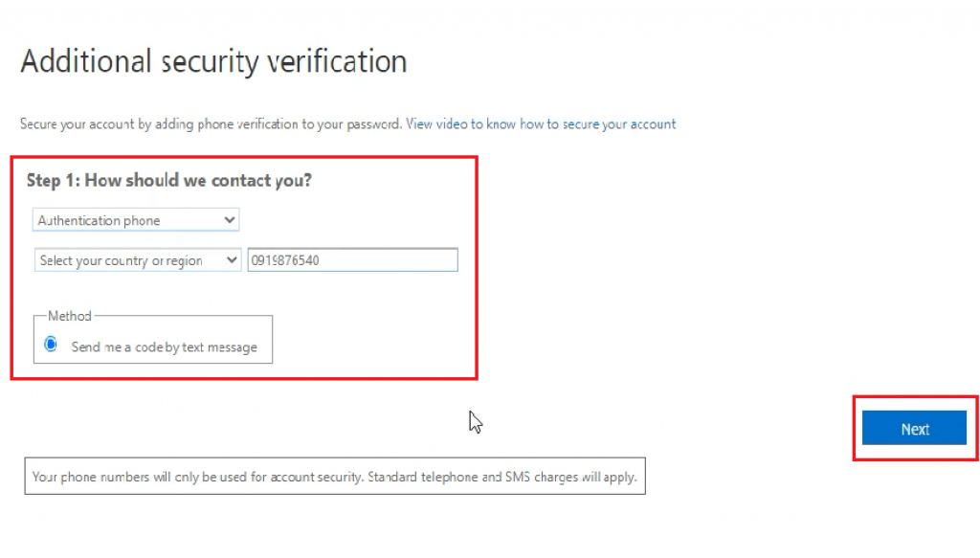
Task: Click the phone number input field
Action: 352,259
